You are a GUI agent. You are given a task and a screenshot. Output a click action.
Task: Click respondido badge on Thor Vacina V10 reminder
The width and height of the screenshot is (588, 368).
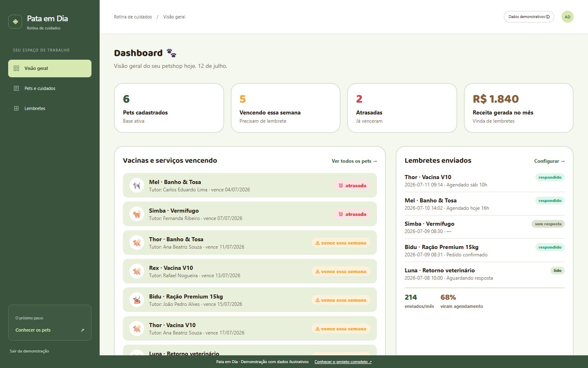550,177
